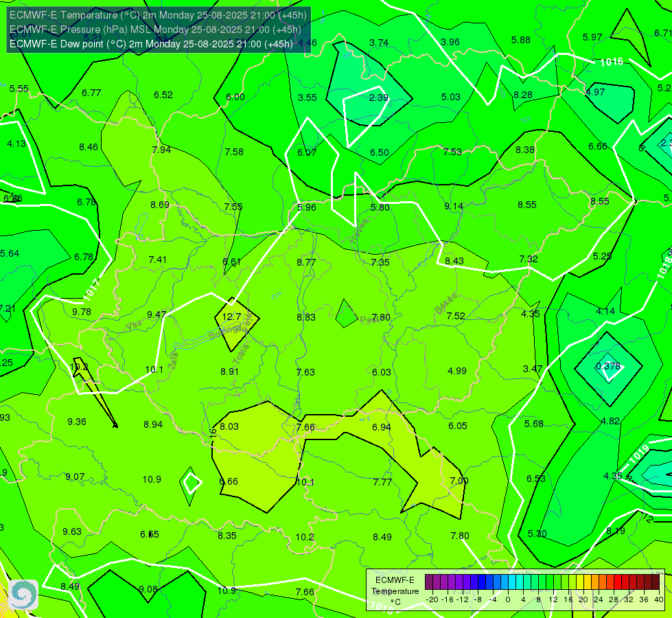Click the 7.77 temperature value

(x=382, y=483)
